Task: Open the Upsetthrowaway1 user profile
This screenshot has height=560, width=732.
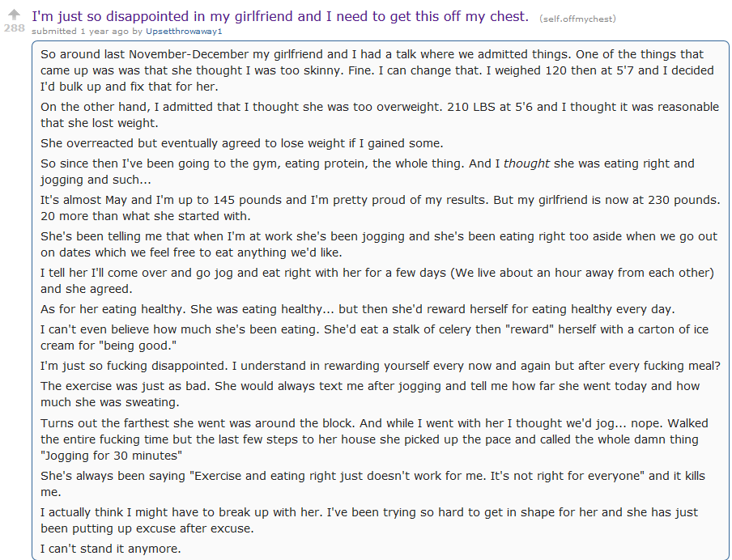Action: pos(184,32)
